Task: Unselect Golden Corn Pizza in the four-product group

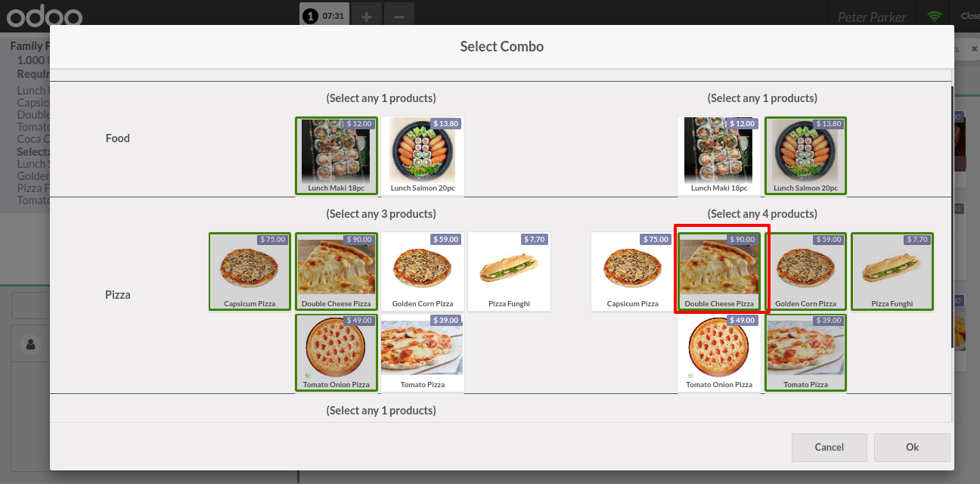Action: pos(805,271)
